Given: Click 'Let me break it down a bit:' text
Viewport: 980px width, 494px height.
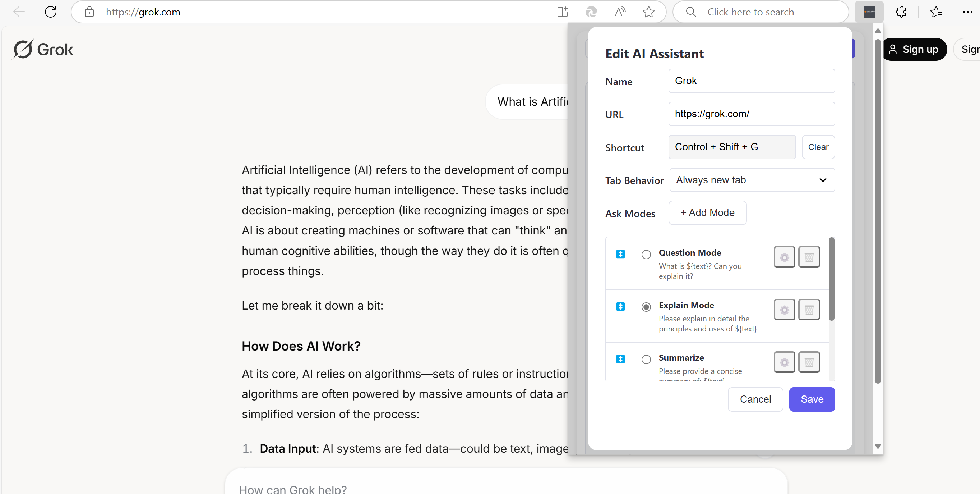Looking at the screenshot, I should 312,306.
